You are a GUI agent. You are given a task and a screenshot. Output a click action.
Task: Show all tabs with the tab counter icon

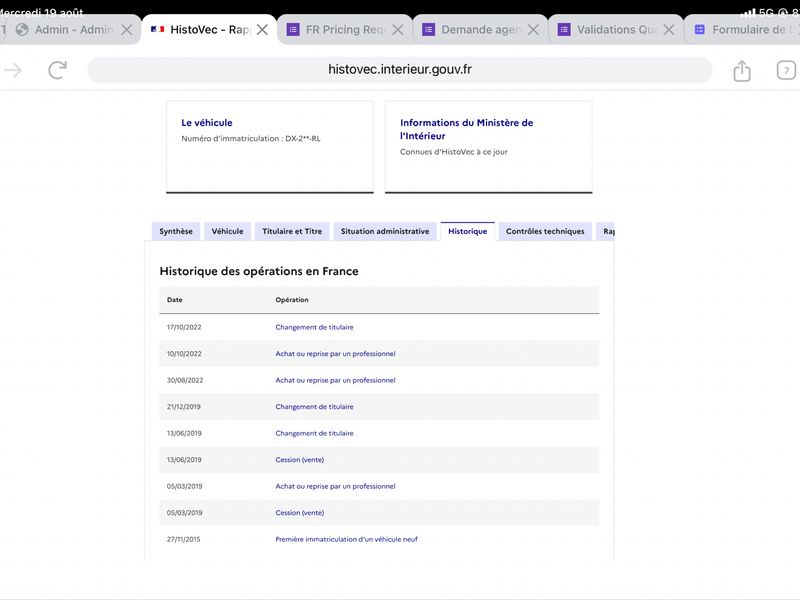pos(786,70)
